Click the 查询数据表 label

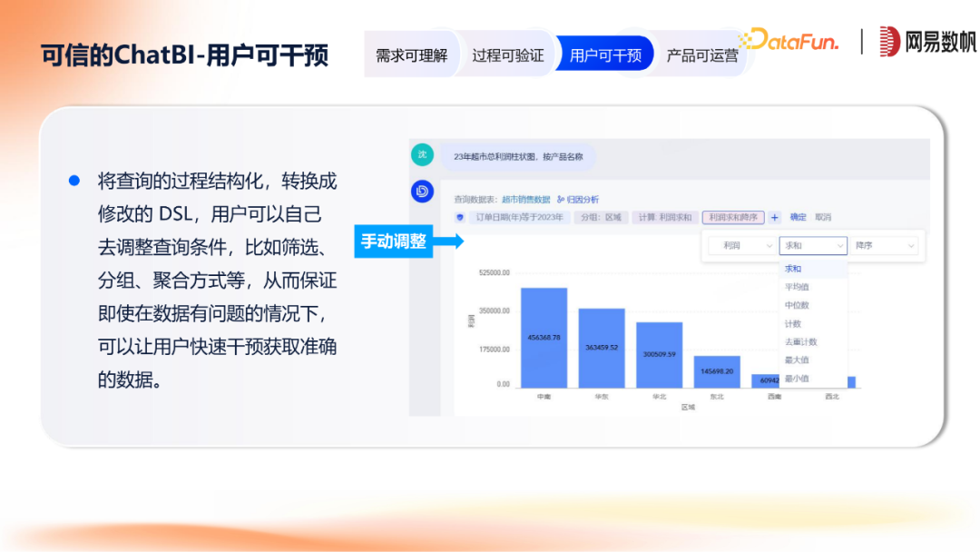[475, 200]
